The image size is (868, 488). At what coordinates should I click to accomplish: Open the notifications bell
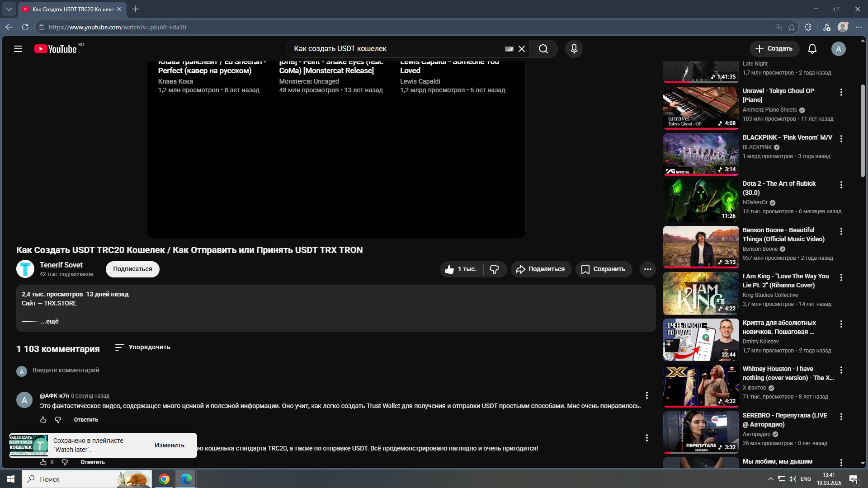812,49
